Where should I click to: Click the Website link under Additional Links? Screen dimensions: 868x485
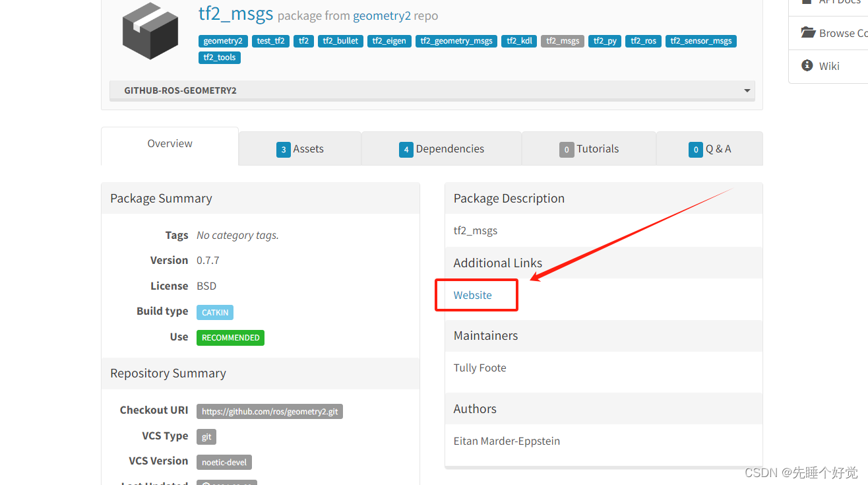(473, 295)
